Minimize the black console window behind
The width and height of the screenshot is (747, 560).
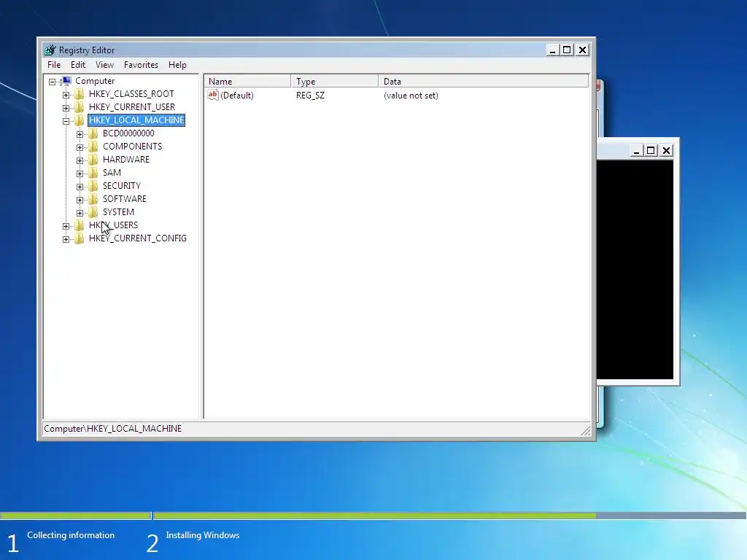tap(636, 150)
